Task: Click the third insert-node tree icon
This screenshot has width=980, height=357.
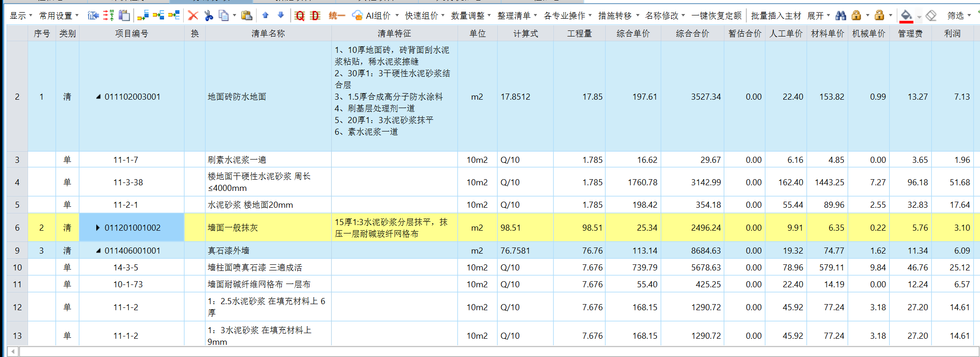Action: [174, 15]
